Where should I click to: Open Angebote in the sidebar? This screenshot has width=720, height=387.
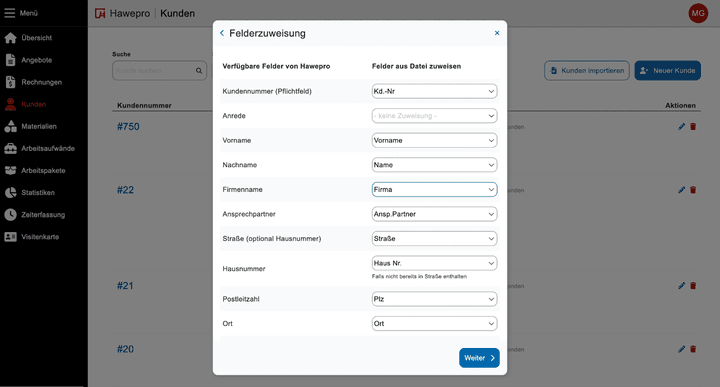pyautogui.click(x=37, y=60)
